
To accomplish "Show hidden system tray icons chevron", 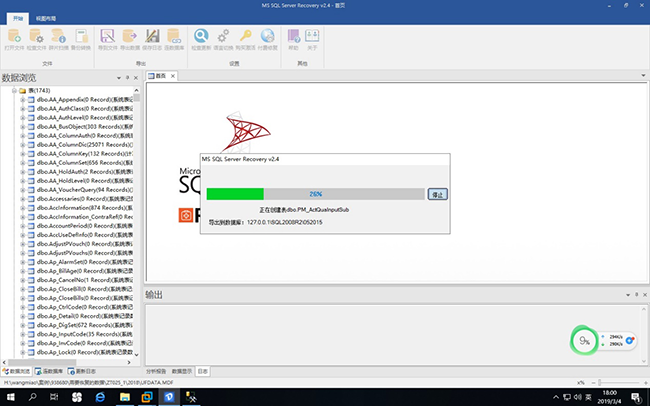I will tap(556, 397).
